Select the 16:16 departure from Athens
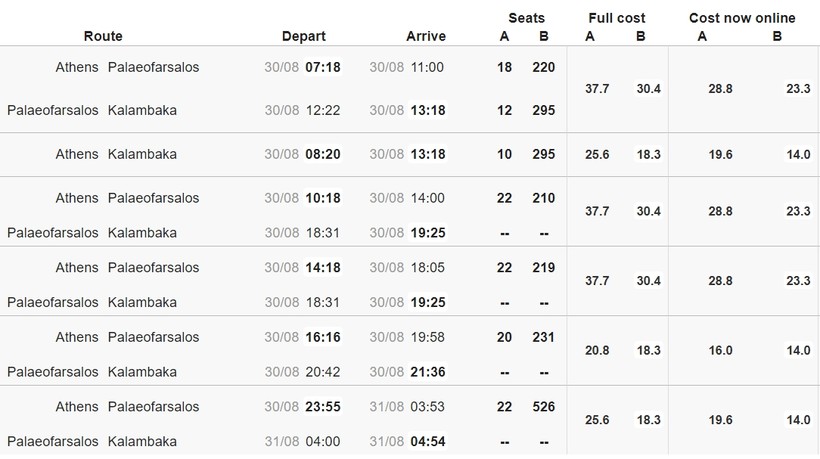 pyautogui.click(x=323, y=337)
